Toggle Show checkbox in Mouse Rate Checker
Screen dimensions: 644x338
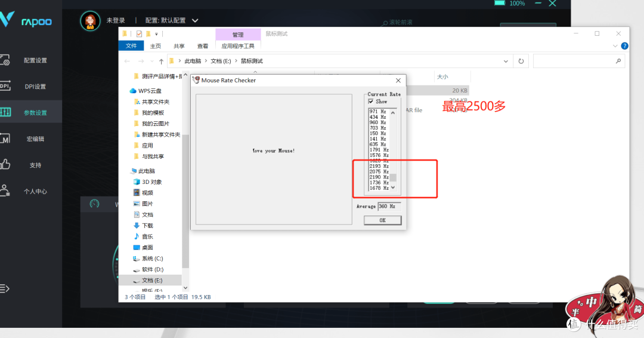tap(371, 102)
